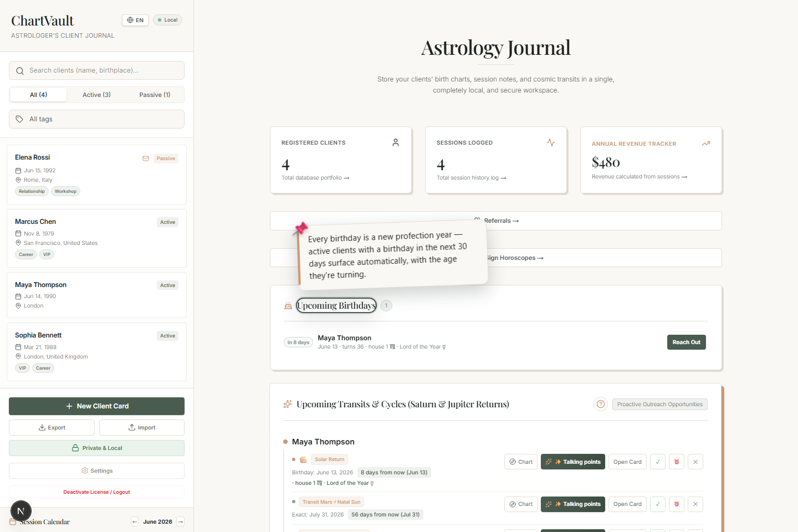This screenshot has width=798, height=532.
Task: Switch to Active (3) clients tab
Action: pos(96,95)
